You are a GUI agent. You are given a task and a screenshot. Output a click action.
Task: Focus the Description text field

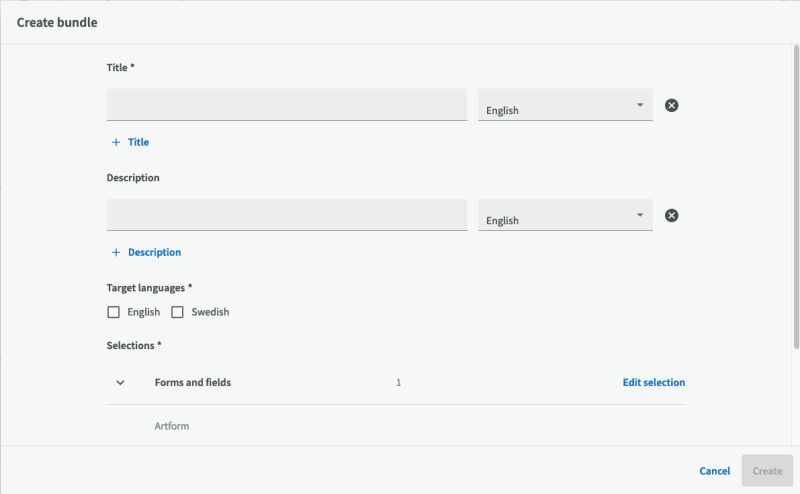(286, 215)
